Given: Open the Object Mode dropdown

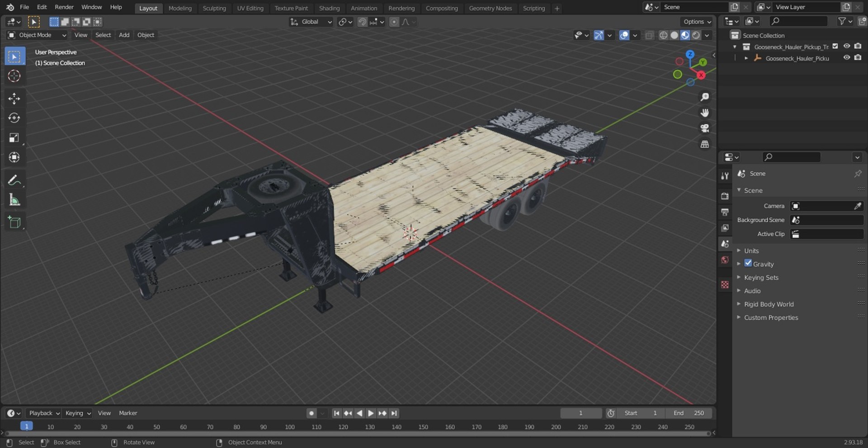Looking at the screenshot, I should click(x=37, y=35).
